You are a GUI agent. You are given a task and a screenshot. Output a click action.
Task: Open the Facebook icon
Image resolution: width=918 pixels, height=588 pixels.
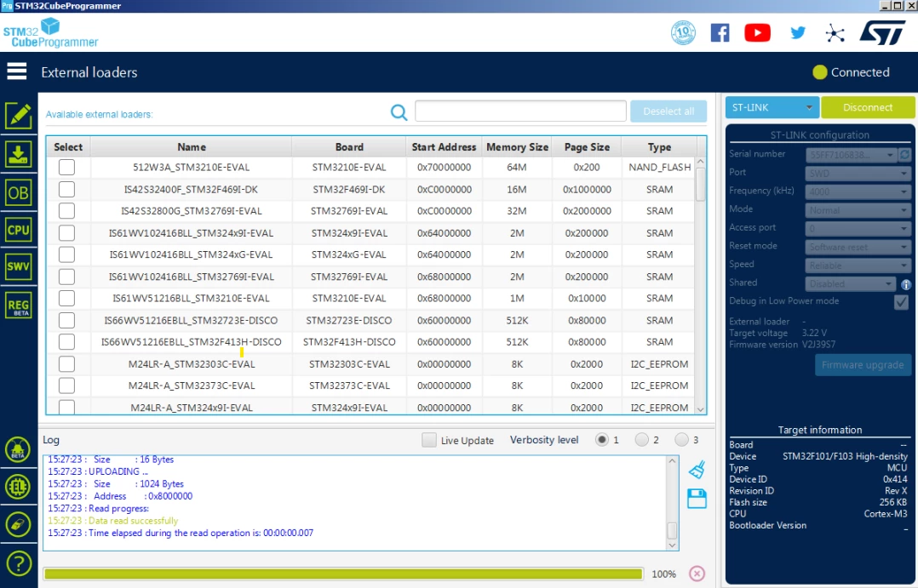tap(720, 33)
